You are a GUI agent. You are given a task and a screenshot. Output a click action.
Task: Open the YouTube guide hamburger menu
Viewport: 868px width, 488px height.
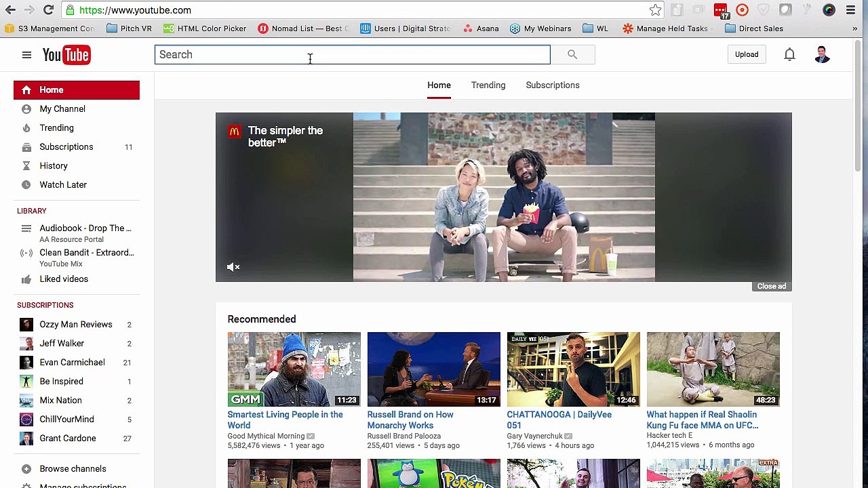click(x=26, y=55)
